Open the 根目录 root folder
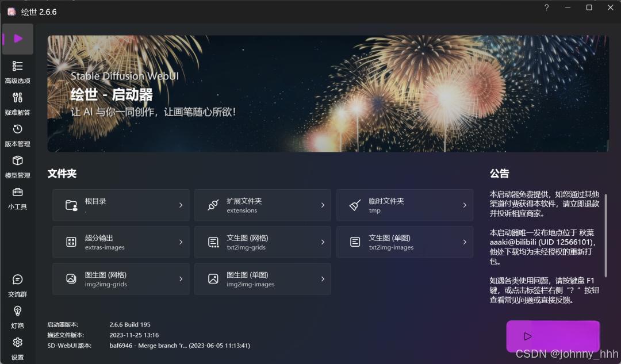This screenshot has width=621, height=364. pyautogui.click(x=121, y=205)
